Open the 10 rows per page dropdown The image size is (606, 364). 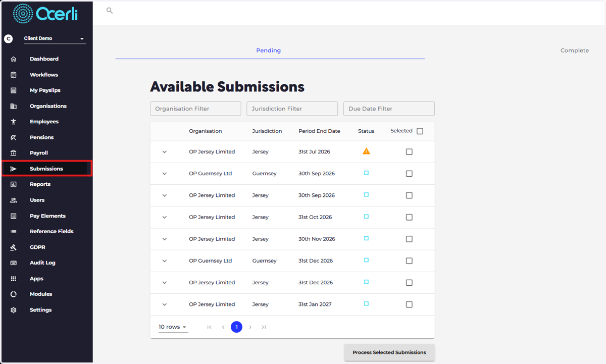click(173, 327)
